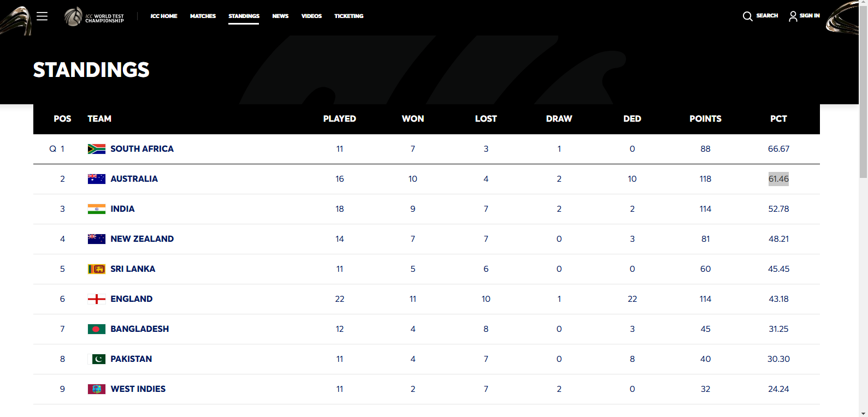Click Bangladesh's PCT value 31.25

[x=778, y=329]
